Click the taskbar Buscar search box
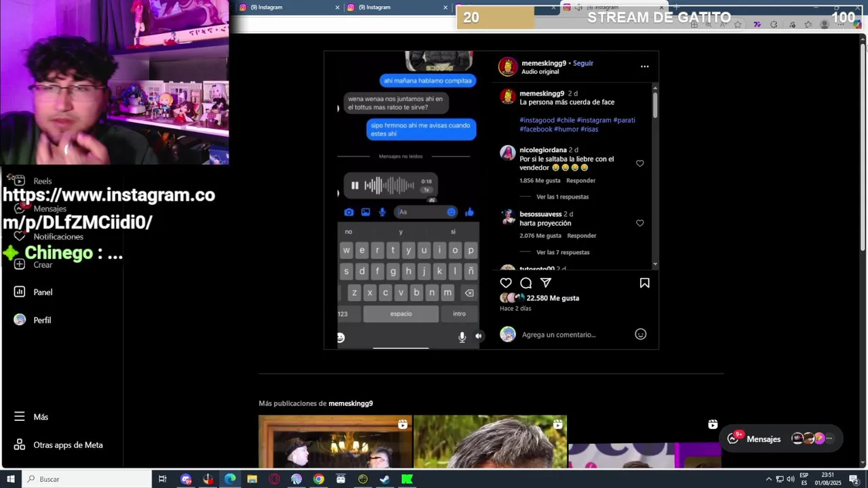Screen dimensions: 868x488 coord(86,479)
